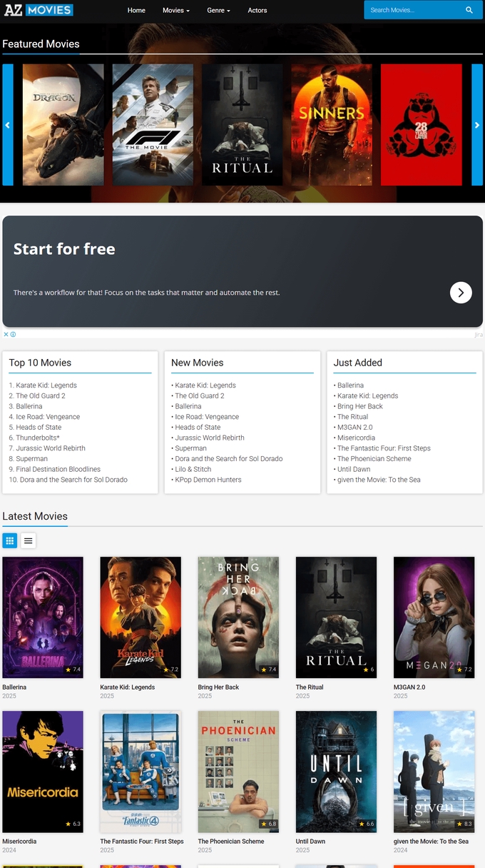Screen dimensions: 485x868
Task: Click the M3GAN 2.0 title under poster
Action: pos(409,687)
